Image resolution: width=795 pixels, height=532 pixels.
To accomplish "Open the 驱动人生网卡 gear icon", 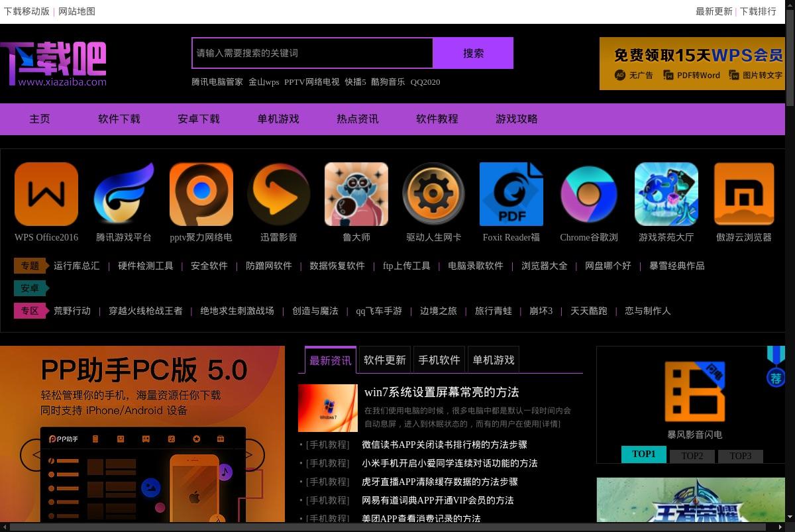I will coord(434,194).
